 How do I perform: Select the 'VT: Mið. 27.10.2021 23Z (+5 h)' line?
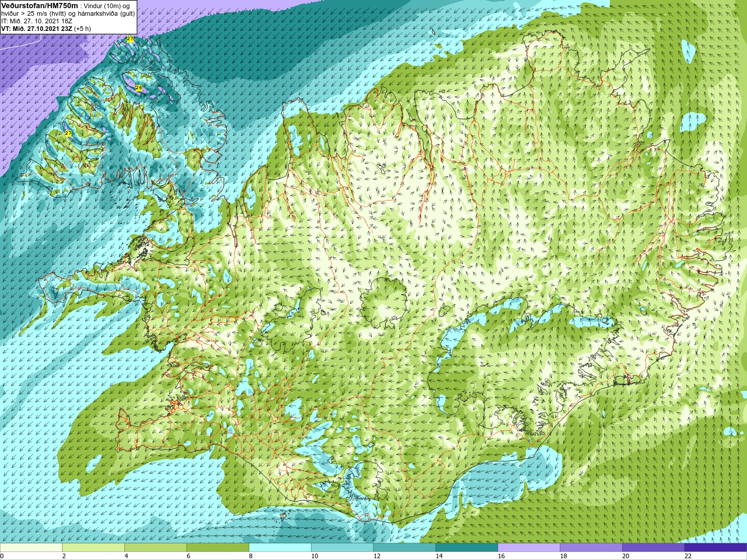point(46,29)
